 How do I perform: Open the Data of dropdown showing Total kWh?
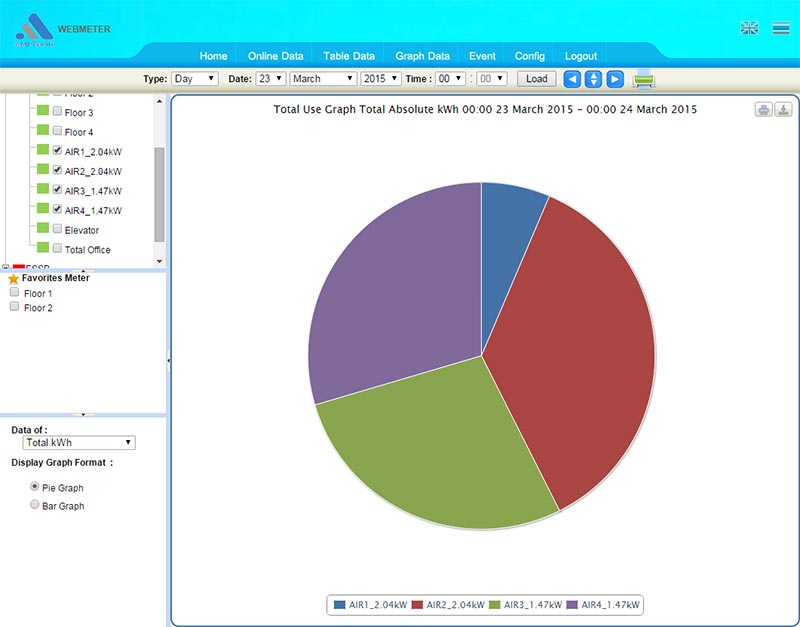79,442
